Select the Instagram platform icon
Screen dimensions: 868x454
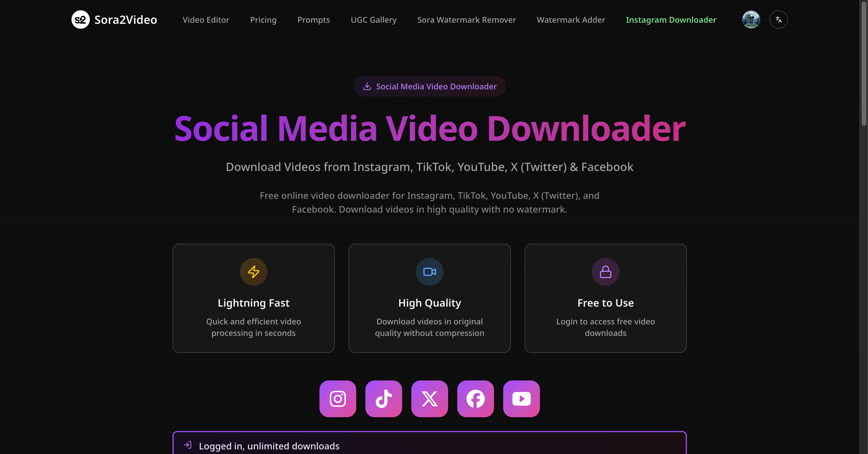[x=338, y=399]
